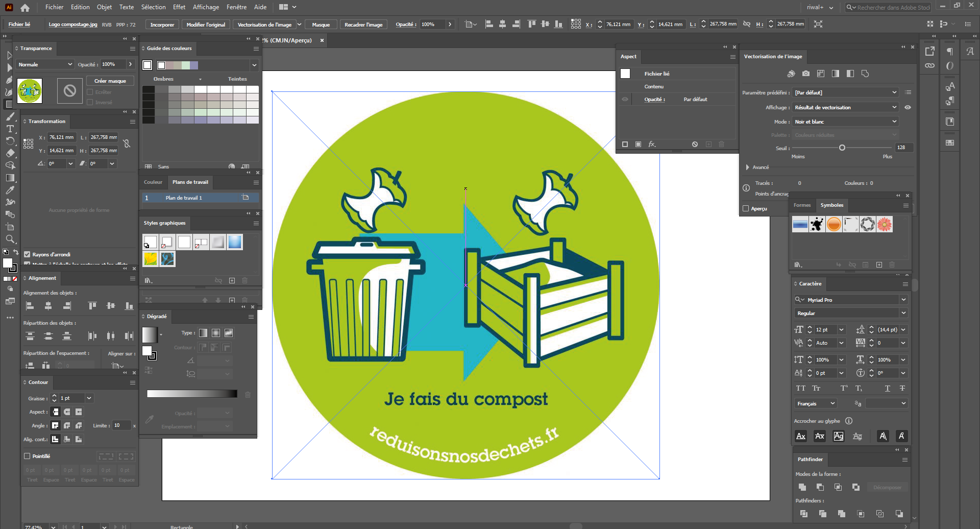Select the Artboard tool

10,227
